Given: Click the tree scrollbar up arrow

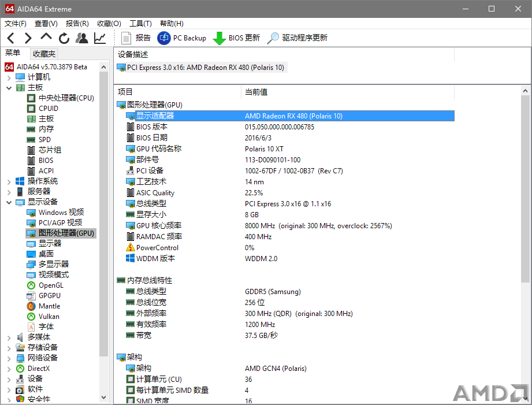Looking at the screenshot, I should point(103,67).
